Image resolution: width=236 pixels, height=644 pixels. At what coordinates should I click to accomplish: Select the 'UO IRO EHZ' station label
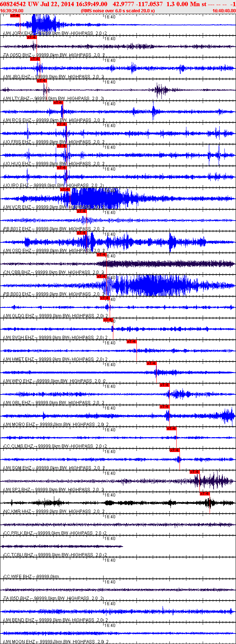pos(16,185)
